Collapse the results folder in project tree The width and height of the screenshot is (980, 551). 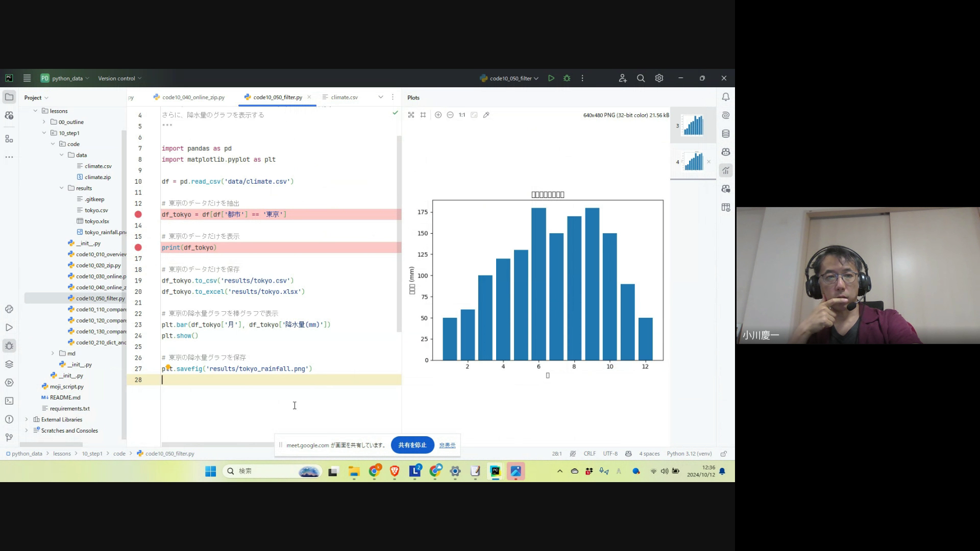coord(62,188)
